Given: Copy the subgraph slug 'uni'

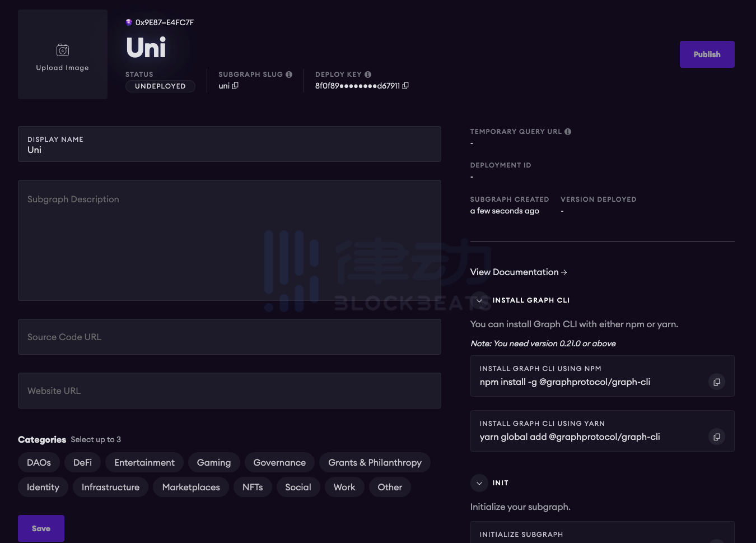Looking at the screenshot, I should tap(236, 86).
